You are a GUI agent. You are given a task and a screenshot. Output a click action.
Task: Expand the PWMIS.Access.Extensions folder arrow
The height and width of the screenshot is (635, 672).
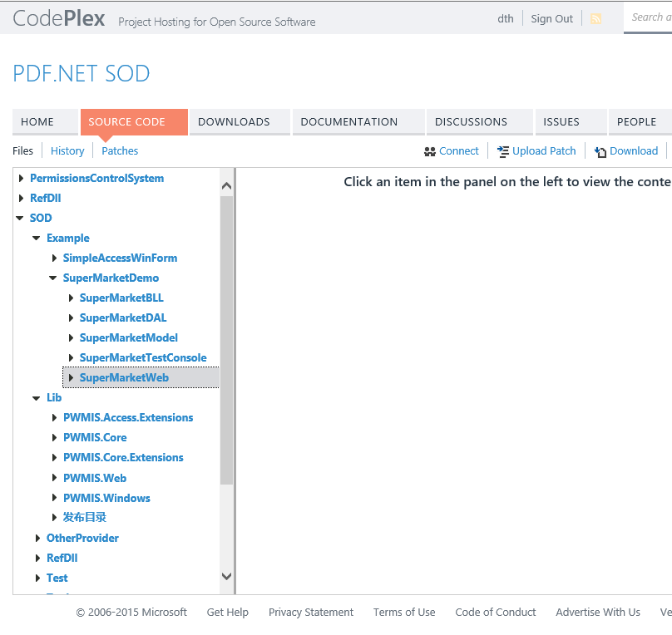(54, 417)
